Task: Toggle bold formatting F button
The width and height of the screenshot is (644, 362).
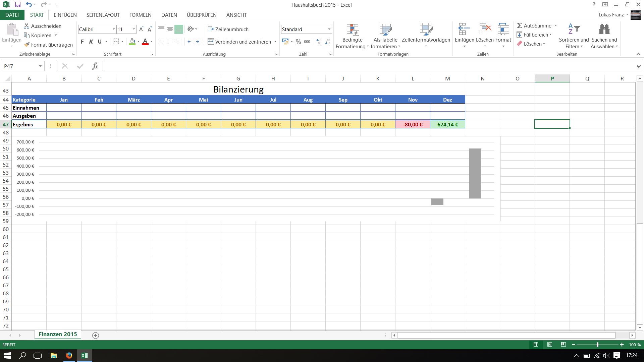Action: [x=82, y=42]
